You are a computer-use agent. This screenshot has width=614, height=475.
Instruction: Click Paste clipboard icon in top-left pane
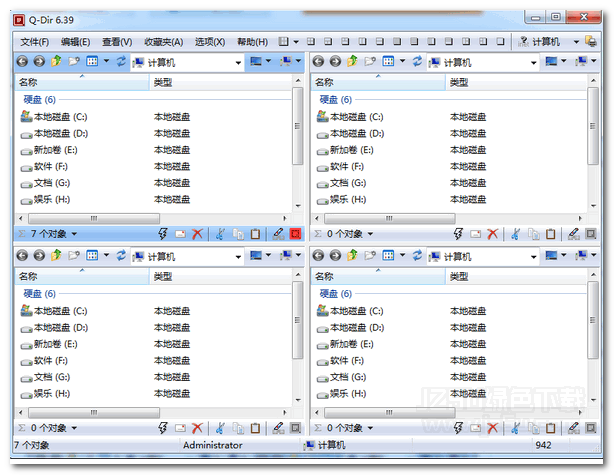point(255,234)
